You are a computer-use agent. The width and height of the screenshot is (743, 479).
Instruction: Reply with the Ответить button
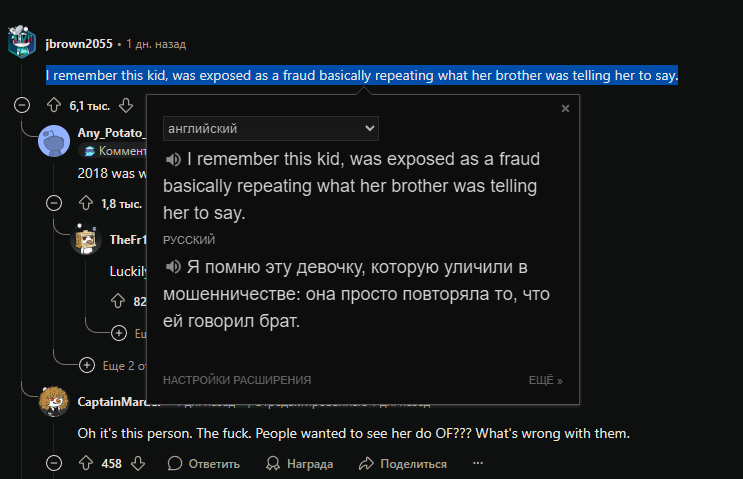pos(204,463)
